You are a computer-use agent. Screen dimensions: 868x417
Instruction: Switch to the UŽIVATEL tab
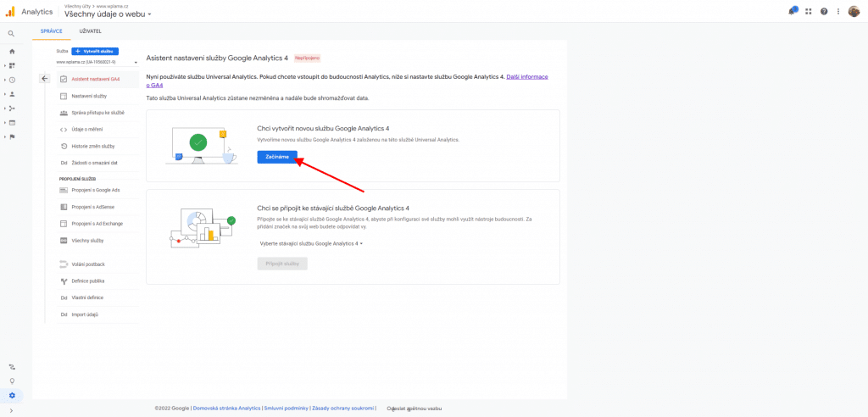coord(90,31)
